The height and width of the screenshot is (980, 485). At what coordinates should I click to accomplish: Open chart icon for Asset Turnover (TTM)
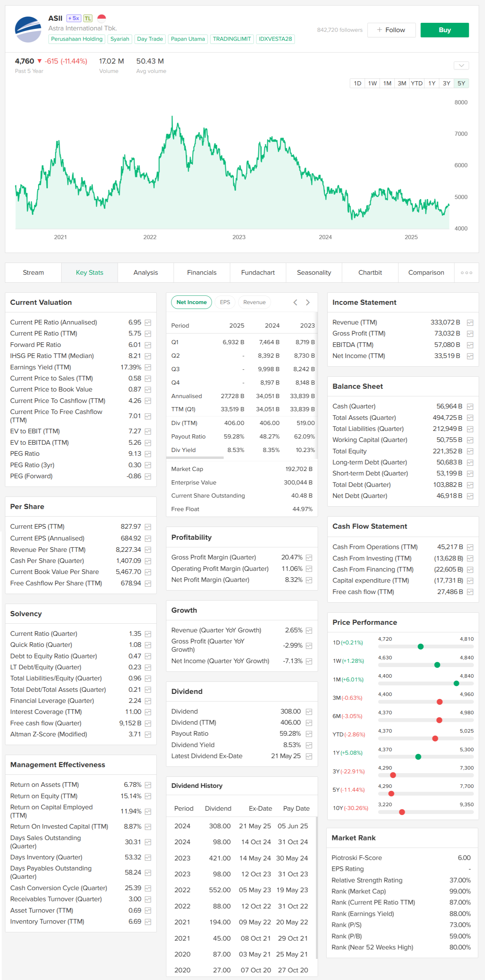(148, 911)
